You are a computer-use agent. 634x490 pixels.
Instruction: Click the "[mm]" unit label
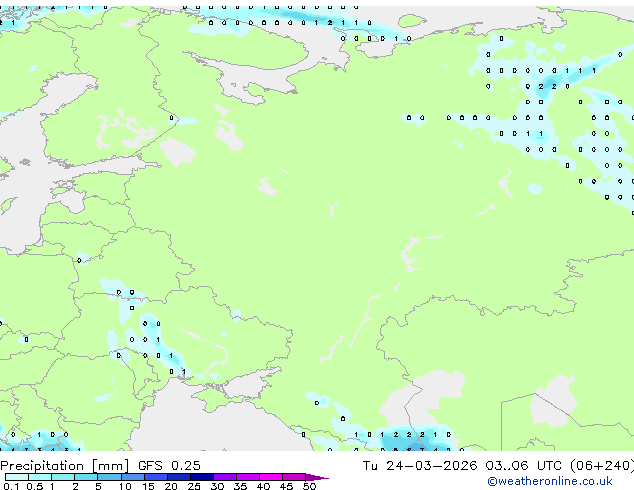click(x=110, y=466)
